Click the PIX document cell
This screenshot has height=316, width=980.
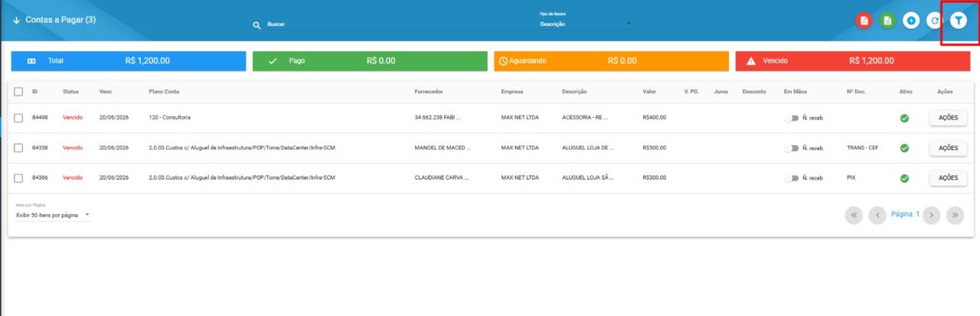click(851, 178)
